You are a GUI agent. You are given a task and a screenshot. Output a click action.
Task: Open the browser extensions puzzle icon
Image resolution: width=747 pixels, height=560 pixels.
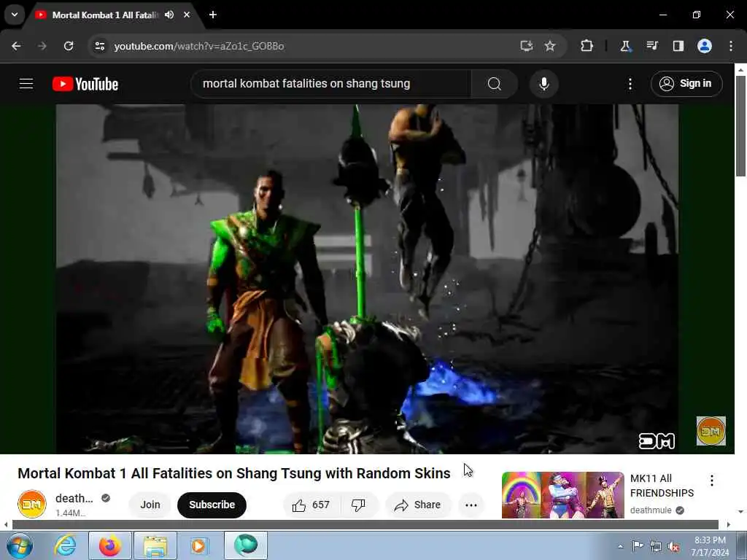[587, 46]
